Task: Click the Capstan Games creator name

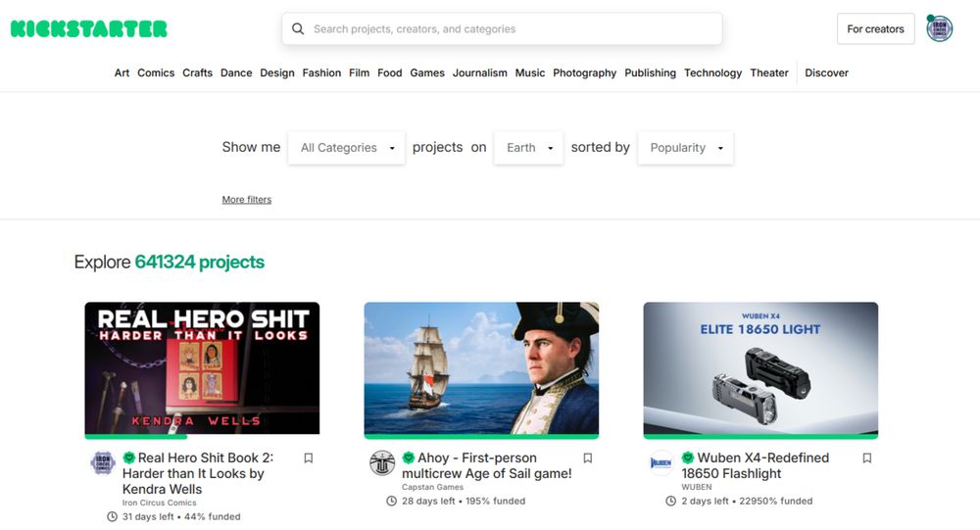Action: tap(432, 487)
